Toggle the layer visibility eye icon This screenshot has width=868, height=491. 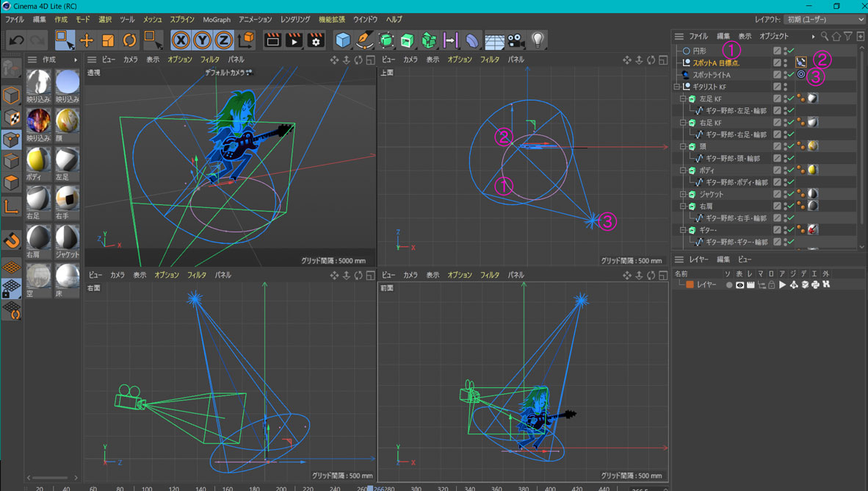click(739, 284)
